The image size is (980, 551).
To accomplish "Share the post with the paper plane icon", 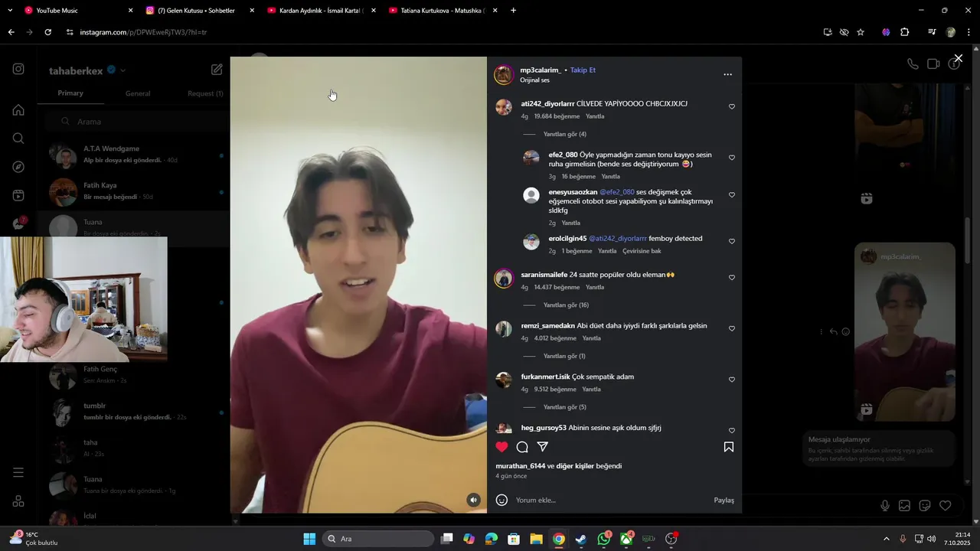I will 543,447.
